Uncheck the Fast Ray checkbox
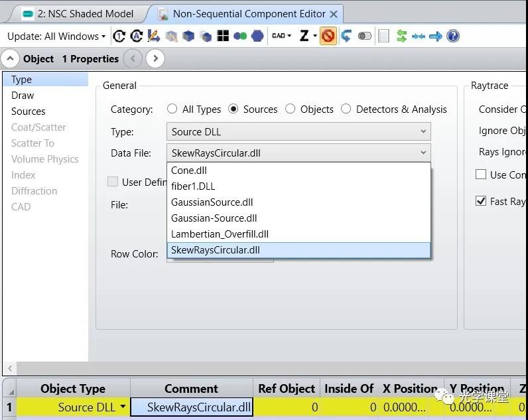The height and width of the screenshot is (420, 528). pos(481,201)
